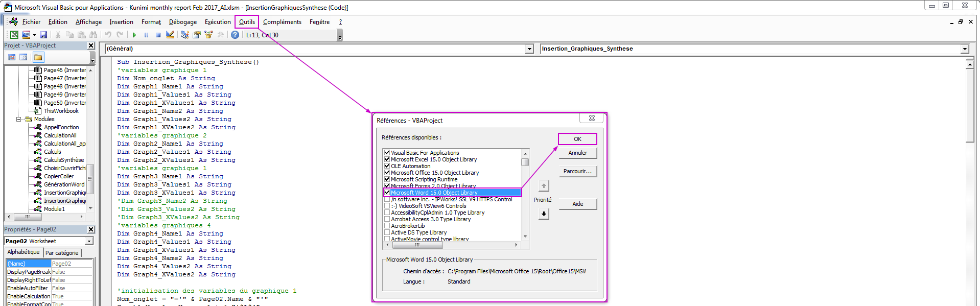Uncheck the OLE Automation reference

pyautogui.click(x=387, y=166)
